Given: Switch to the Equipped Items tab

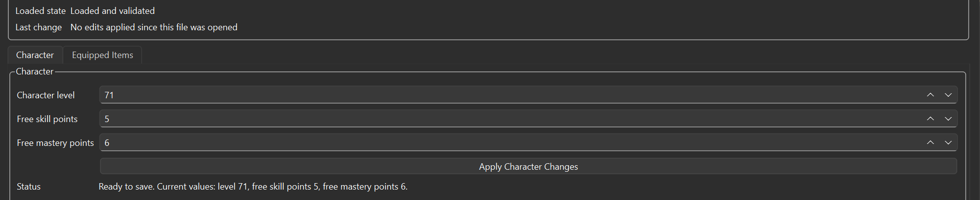Looking at the screenshot, I should click(103, 55).
